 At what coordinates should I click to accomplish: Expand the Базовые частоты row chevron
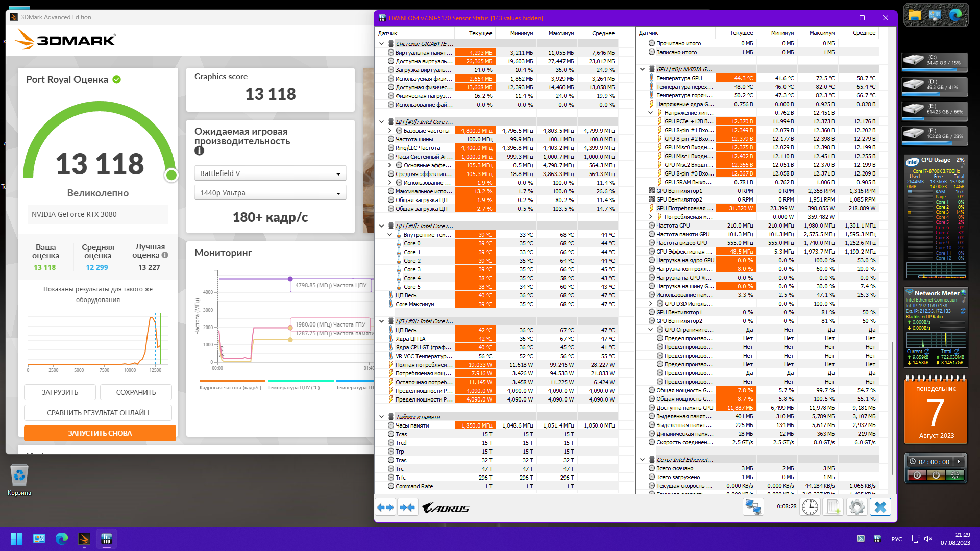[390, 131]
